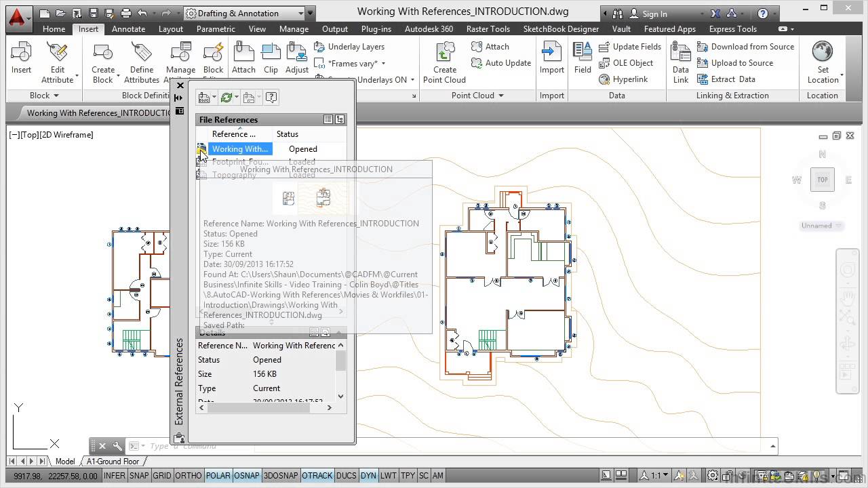Expand the Block panel dropdown
Image resolution: width=868 pixels, height=488 pixels.
pos(45,96)
